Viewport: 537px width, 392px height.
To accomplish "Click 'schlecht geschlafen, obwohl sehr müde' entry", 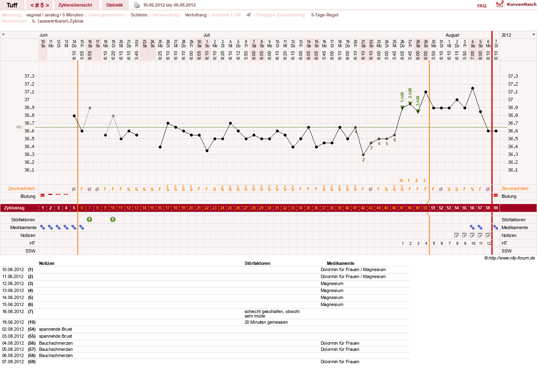I will (x=272, y=314).
